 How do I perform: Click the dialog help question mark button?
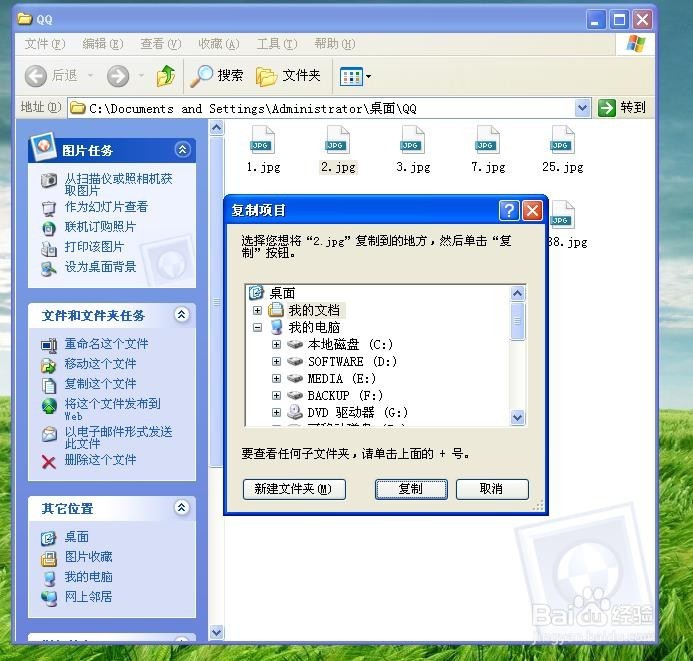coord(509,210)
